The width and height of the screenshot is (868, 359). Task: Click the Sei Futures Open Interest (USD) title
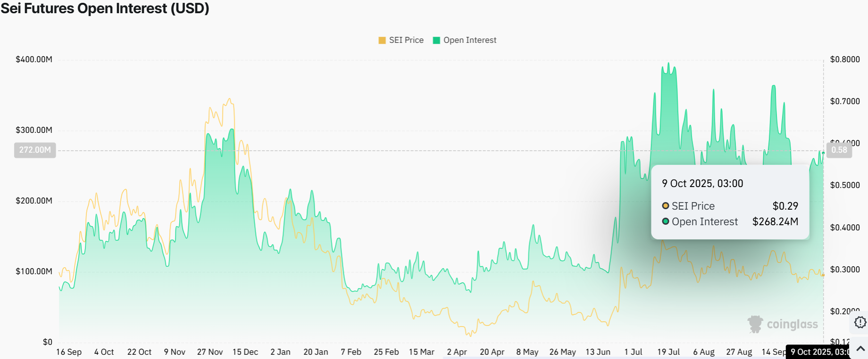point(105,8)
